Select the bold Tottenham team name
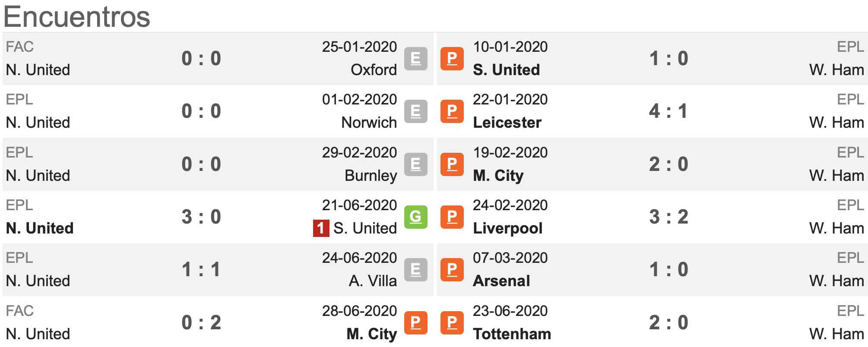 tap(512, 334)
